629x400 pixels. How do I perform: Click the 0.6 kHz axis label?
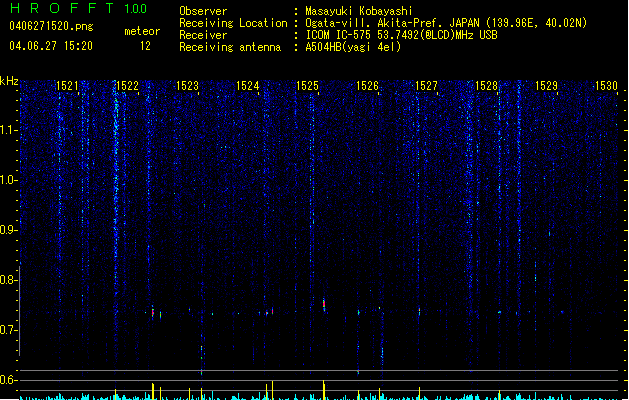pyautogui.click(x=9, y=380)
